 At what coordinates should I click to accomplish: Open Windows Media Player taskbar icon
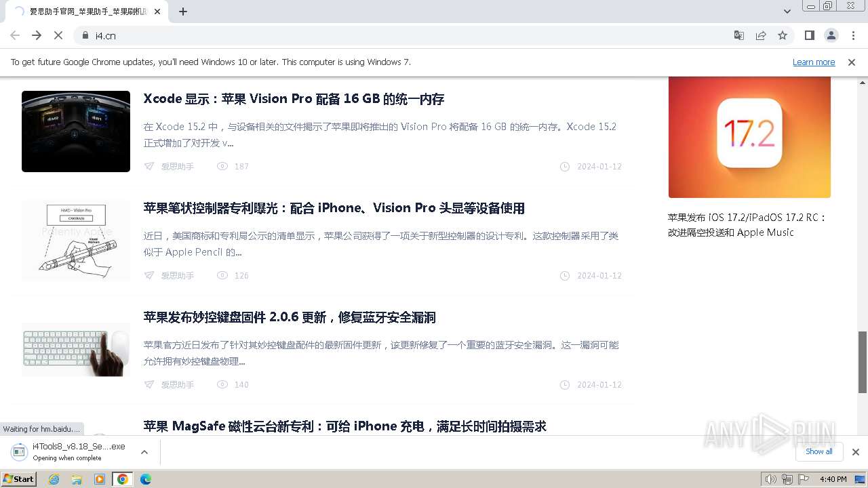pyautogui.click(x=100, y=479)
